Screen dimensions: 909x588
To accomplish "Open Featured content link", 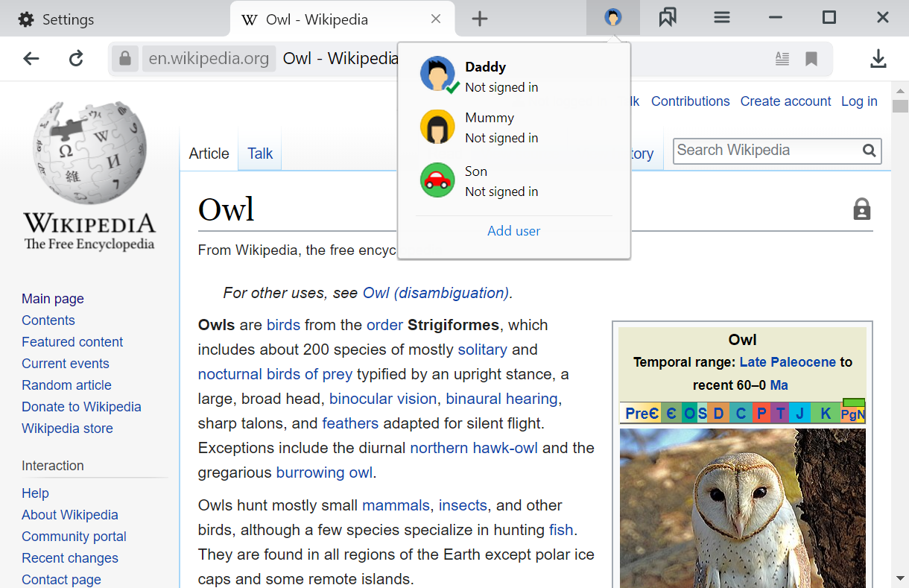I will [72, 342].
